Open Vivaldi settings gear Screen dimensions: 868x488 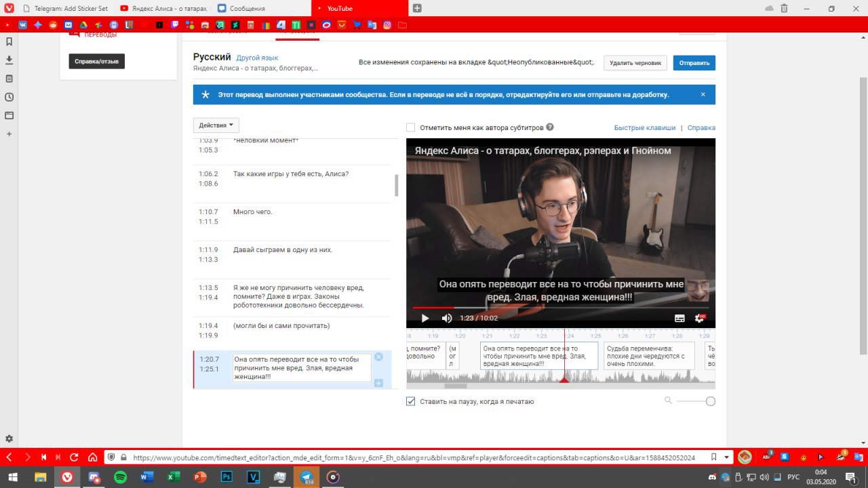tap(9, 439)
